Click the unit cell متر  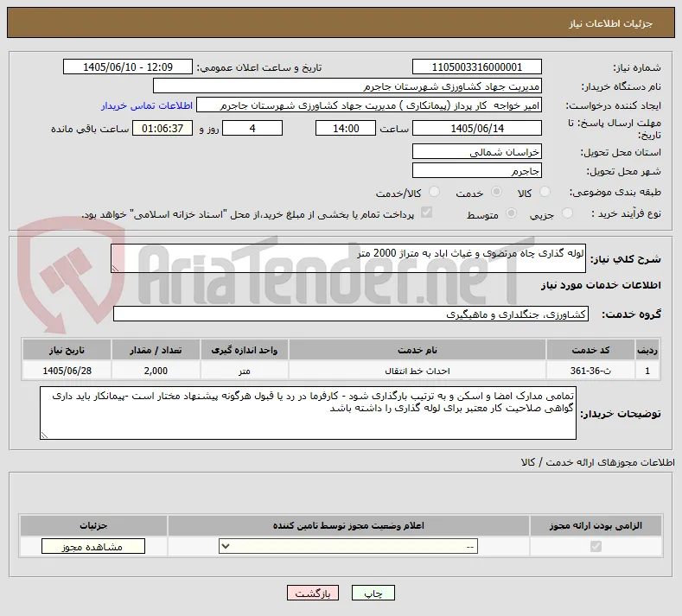click(244, 371)
